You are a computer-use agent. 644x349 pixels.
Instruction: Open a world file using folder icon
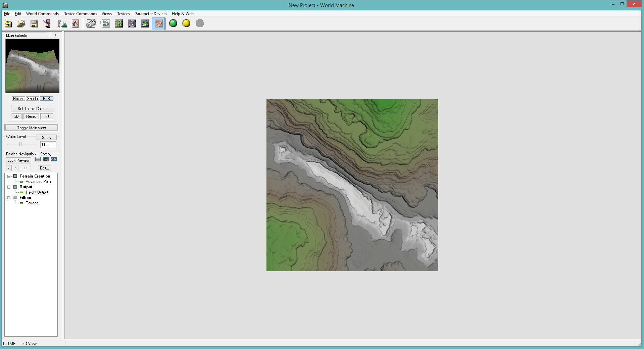21,23
